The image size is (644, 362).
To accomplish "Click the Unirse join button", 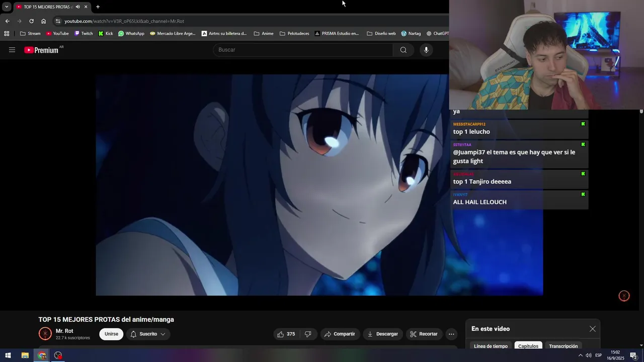I will pyautogui.click(x=111, y=334).
